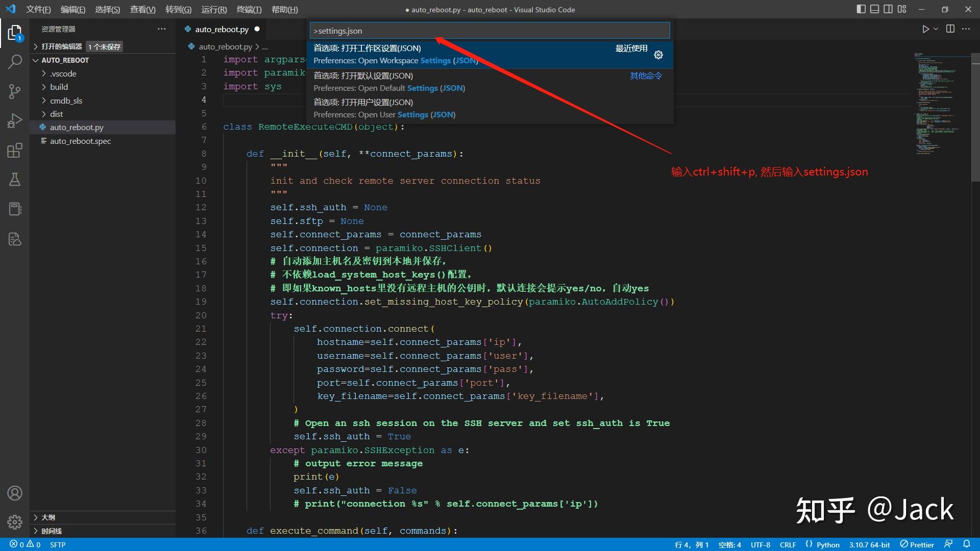This screenshot has width=980, height=551.
Task: Open Customize Layout icon in title bar
Action: coord(902,9)
